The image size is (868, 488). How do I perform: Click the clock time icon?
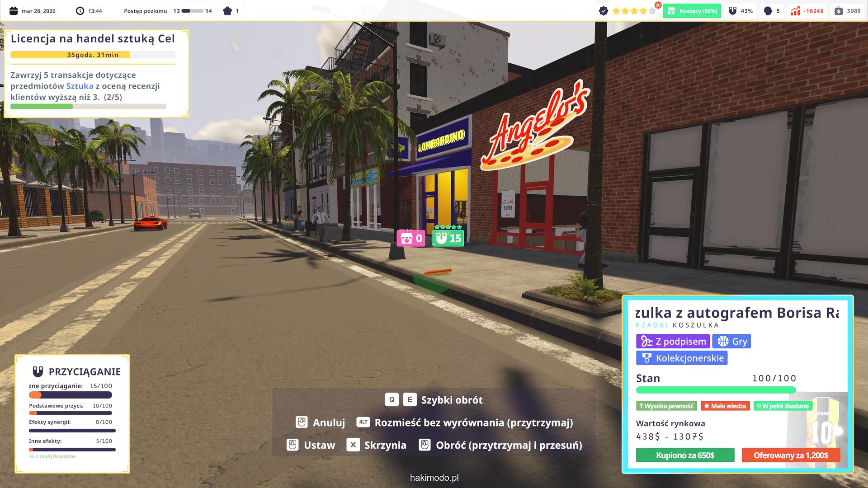(80, 11)
